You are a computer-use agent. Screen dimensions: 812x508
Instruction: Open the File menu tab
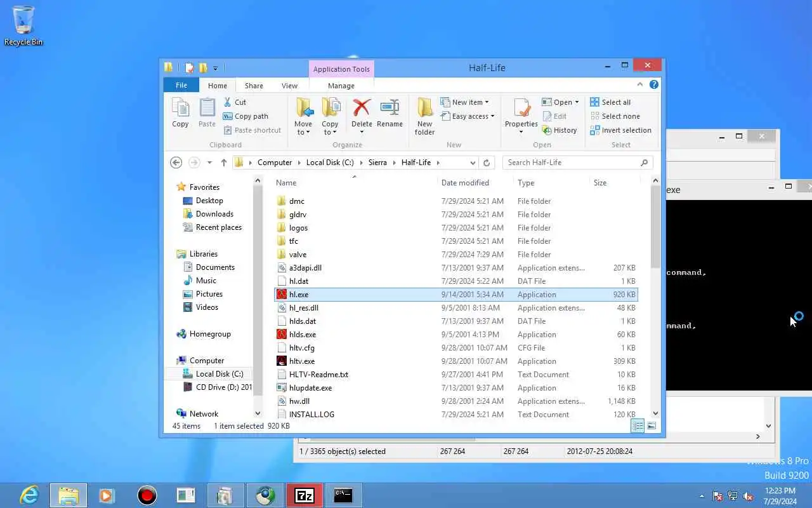coord(181,86)
